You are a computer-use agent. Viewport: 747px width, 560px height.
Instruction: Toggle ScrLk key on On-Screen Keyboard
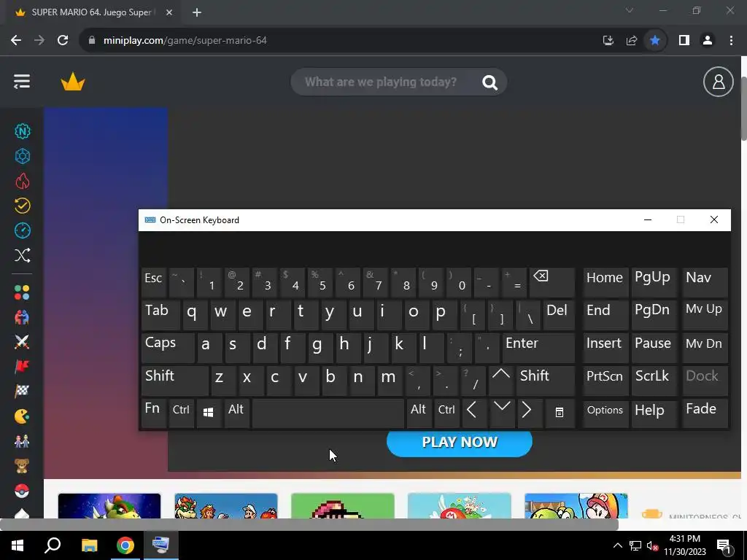(654, 380)
